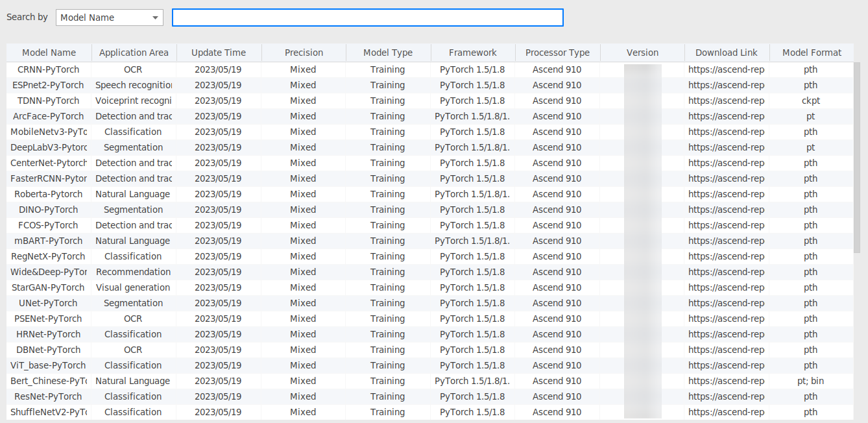Screen dimensions: 868x423
Task: Click the Download Link column header
Action: click(727, 53)
